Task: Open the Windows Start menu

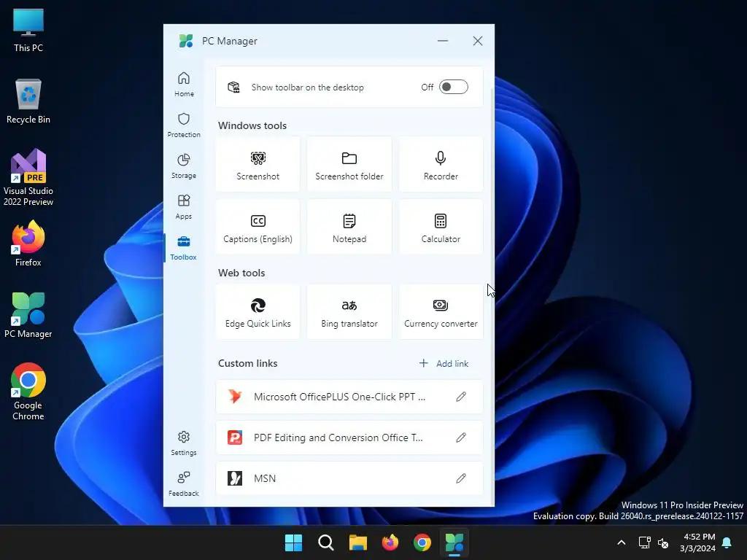Action: click(293, 542)
